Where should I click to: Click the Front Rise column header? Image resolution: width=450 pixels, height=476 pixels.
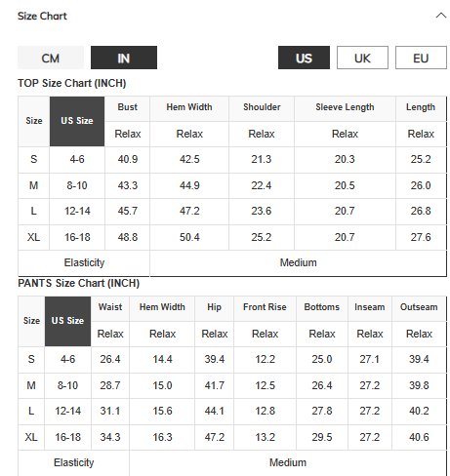pos(265,307)
